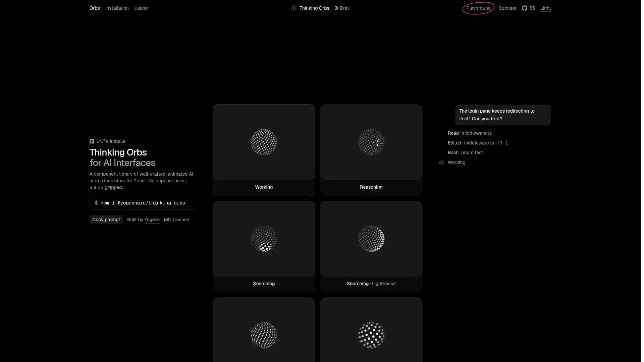Image resolution: width=644 pixels, height=362 pixels.
Task: Click the striped orb in the bottom row
Action: point(264,335)
